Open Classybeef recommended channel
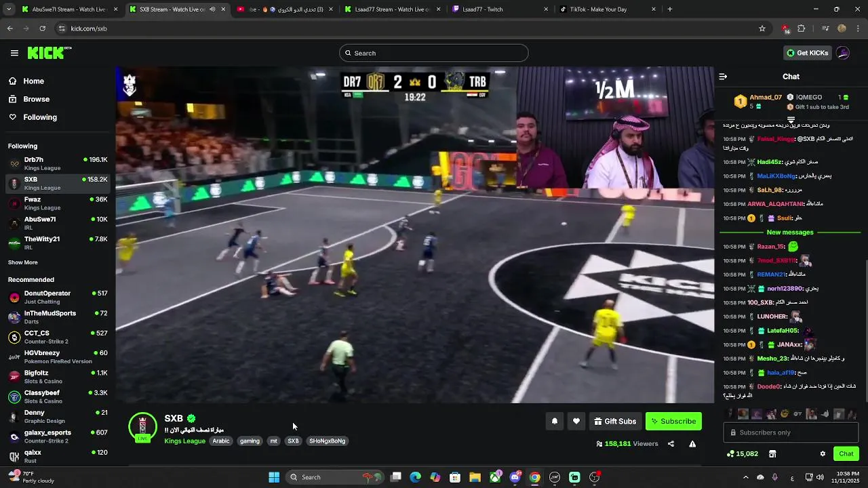Image resolution: width=868 pixels, height=488 pixels. coord(58,396)
